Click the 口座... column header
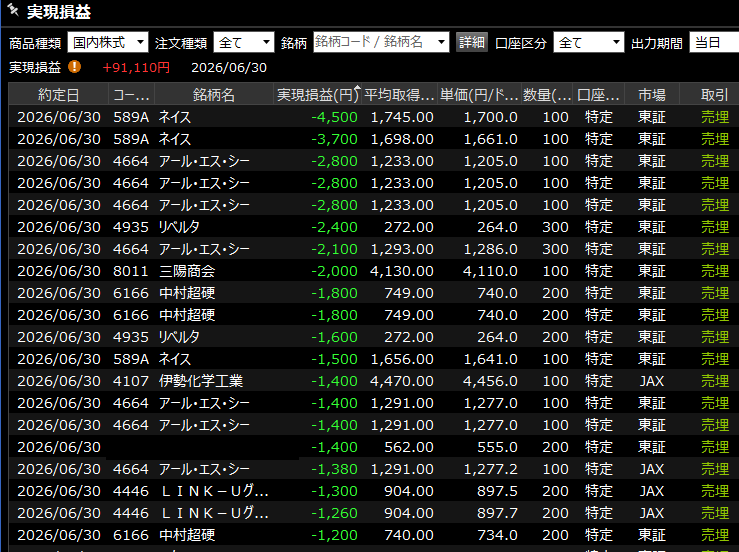Image resolution: width=739 pixels, height=552 pixels. pyautogui.click(x=599, y=95)
